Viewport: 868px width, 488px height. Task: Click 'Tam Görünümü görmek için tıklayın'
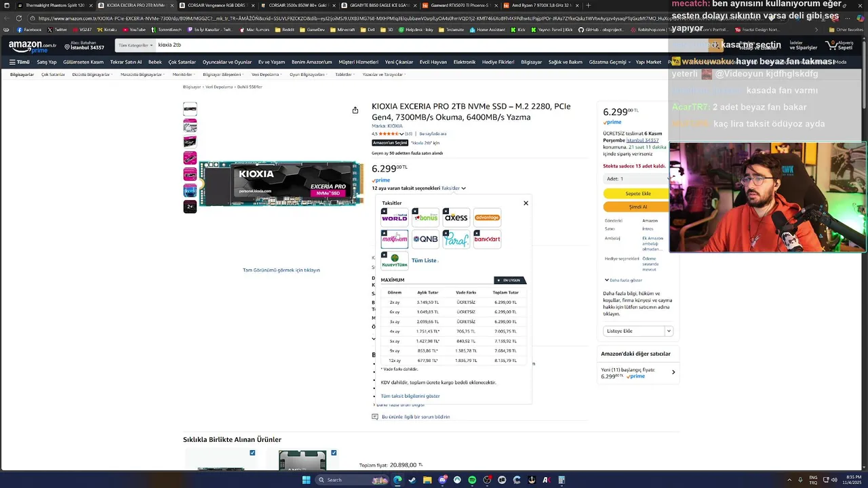coord(281,270)
